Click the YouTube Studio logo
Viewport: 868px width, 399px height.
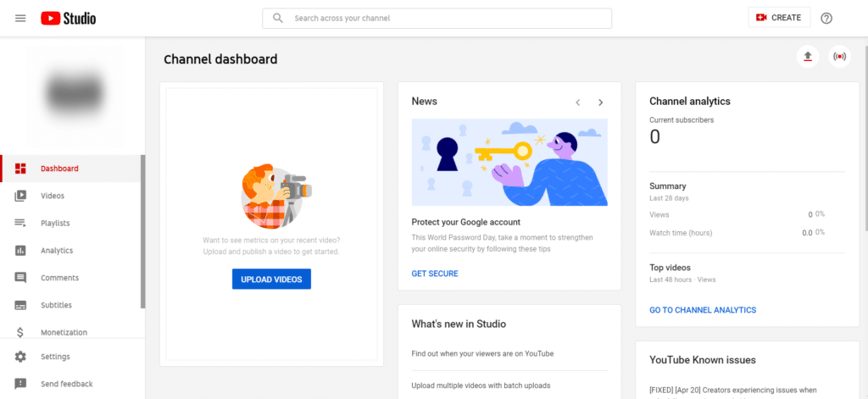(x=68, y=19)
